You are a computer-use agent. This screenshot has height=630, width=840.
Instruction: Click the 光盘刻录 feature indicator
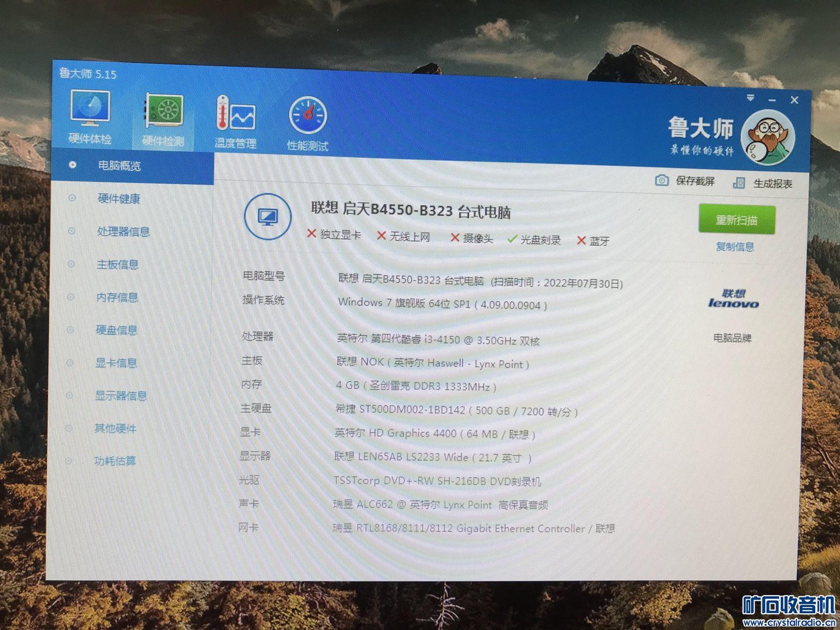click(534, 240)
